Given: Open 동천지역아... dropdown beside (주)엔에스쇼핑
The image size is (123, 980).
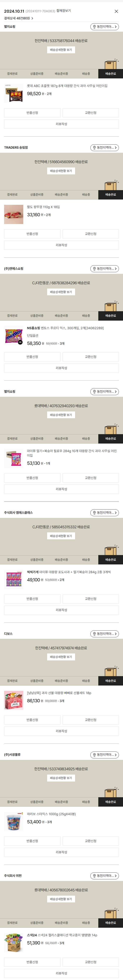Looking at the screenshot, I should click(x=104, y=269).
